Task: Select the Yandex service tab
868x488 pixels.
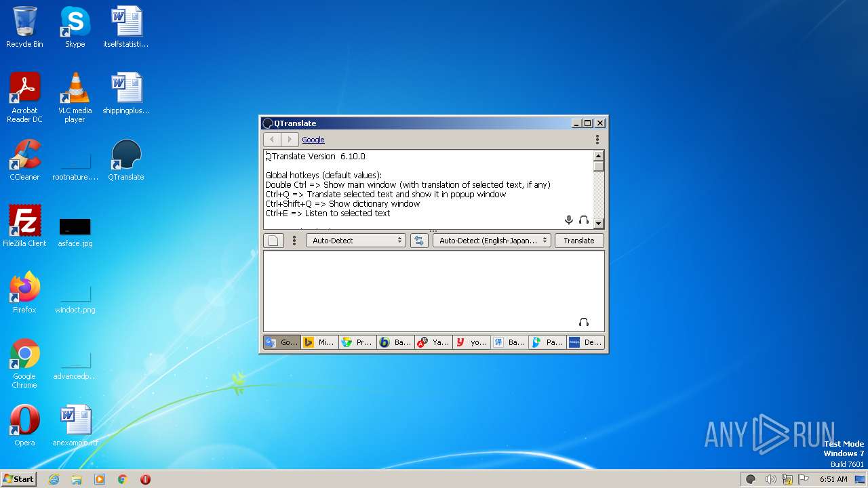Action: 433,342
